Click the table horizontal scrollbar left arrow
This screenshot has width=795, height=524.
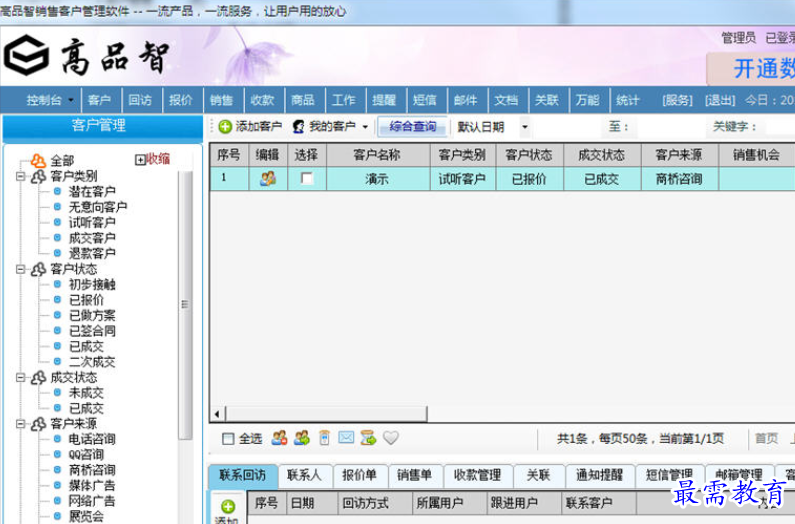tap(218, 414)
